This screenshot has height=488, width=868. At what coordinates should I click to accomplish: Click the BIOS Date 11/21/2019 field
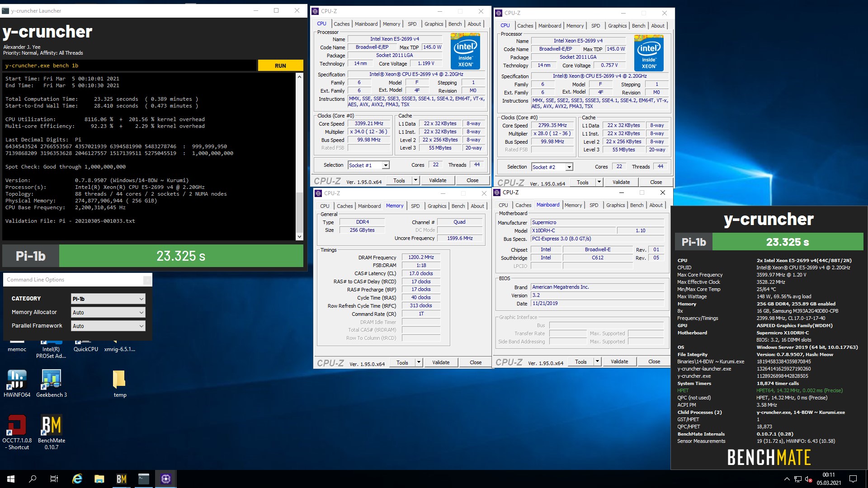click(597, 303)
